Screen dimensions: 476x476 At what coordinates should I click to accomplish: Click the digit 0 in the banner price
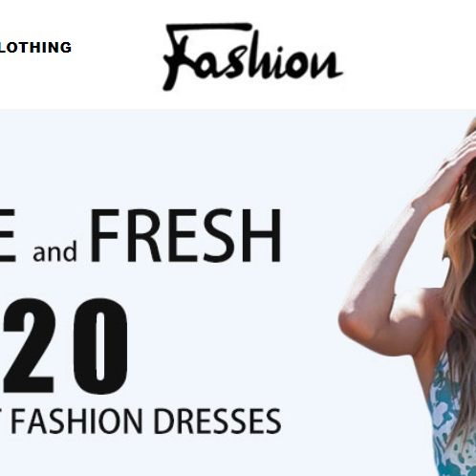tap(99, 346)
